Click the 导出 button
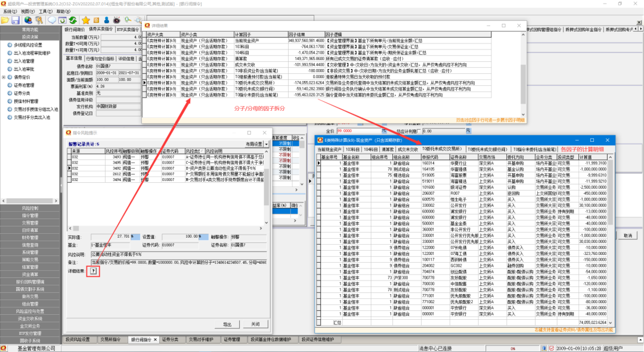 [227, 324]
